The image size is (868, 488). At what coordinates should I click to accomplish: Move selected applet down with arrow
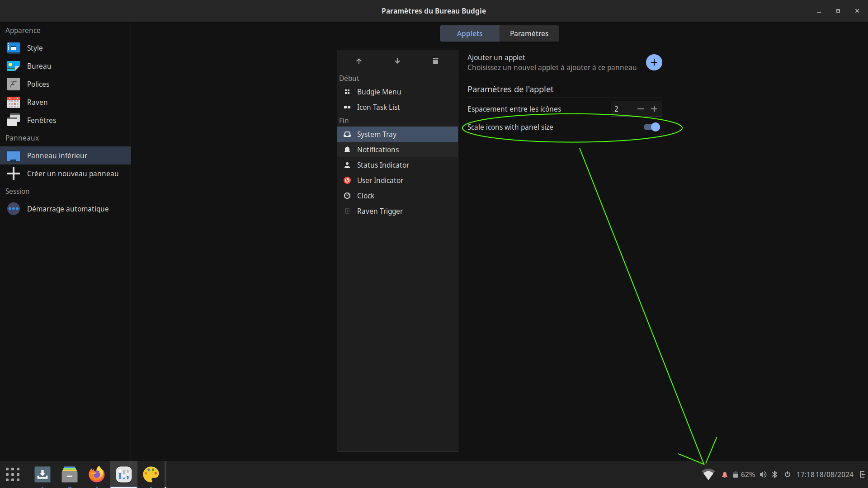pyautogui.click(x=397, y=61)
